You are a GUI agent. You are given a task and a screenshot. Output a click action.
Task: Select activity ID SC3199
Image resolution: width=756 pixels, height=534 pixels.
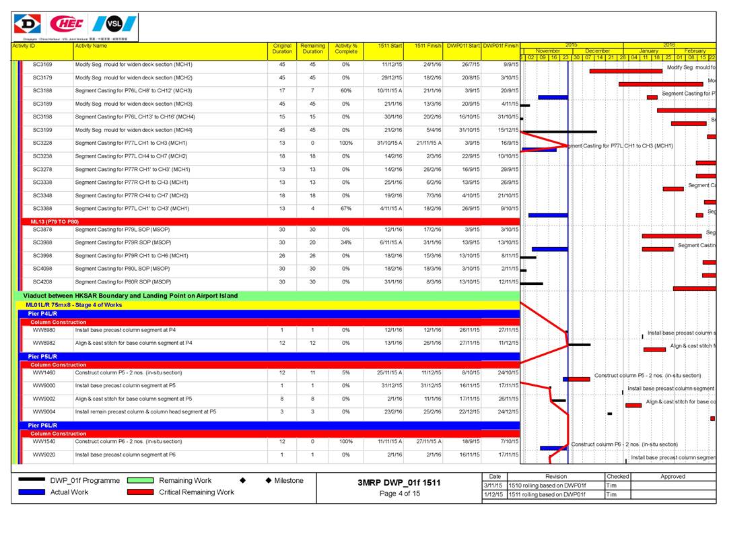[42, 130]
